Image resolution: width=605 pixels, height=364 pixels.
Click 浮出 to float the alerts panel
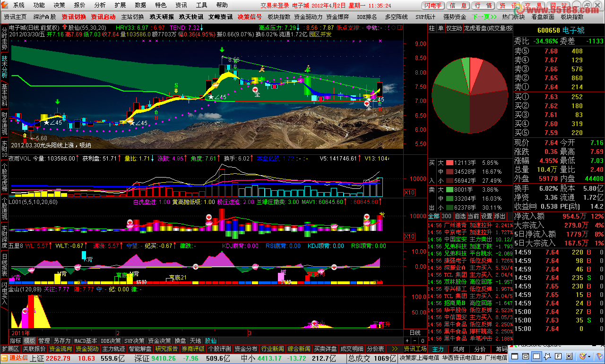point(500,216)
